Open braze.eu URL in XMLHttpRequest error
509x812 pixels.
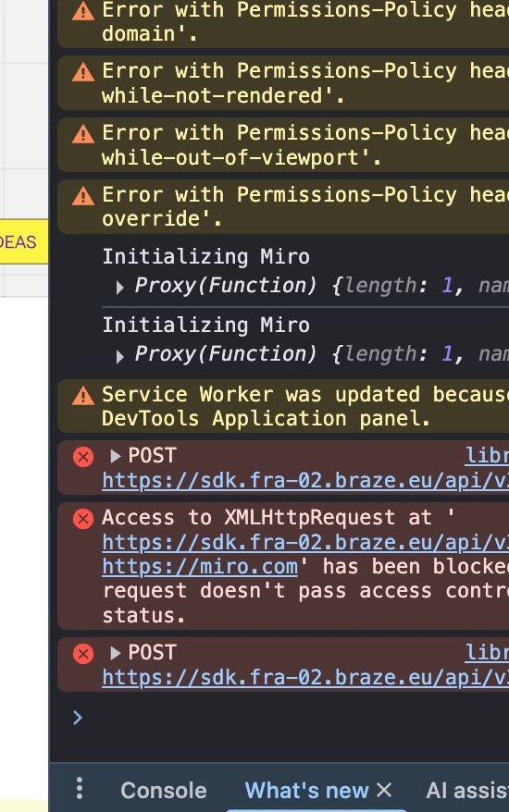(x=305, y=542)
